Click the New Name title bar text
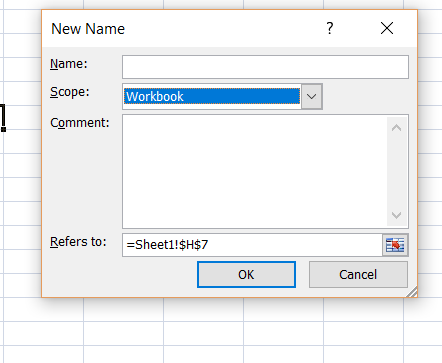Screen dimensions: 442x363 click(x=88, y=29)
